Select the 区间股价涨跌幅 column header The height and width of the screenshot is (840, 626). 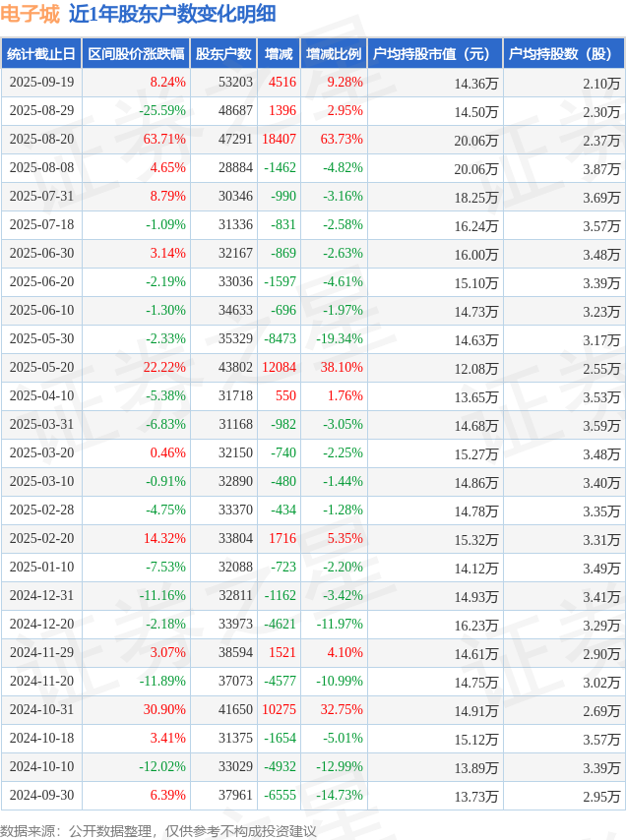135,54
